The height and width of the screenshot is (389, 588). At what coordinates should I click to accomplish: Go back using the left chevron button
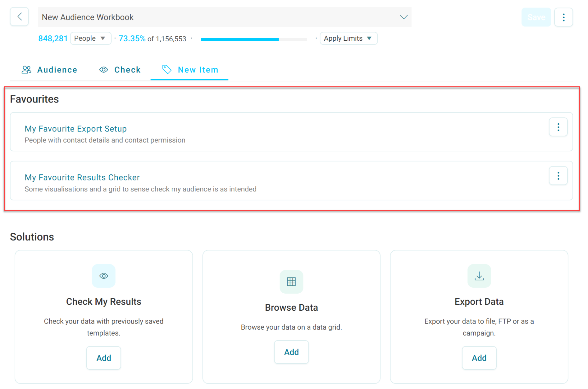pos(19,17)
